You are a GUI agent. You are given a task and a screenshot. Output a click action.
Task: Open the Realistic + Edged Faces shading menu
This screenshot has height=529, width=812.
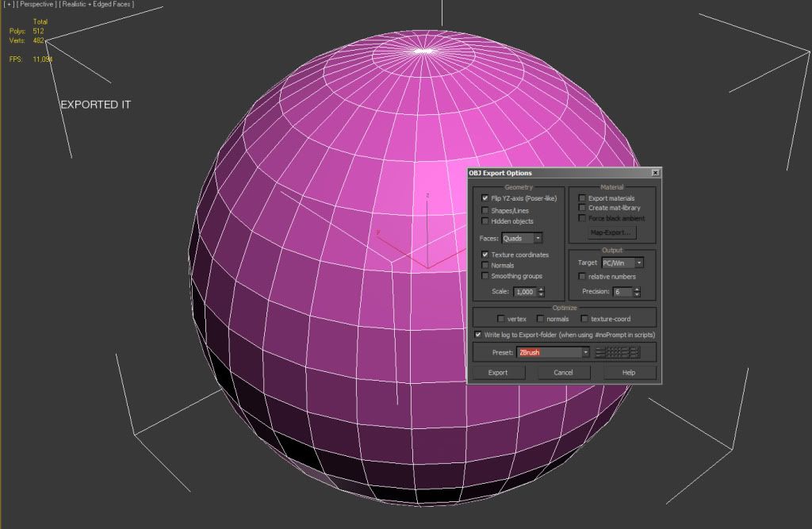(x=97, y=4)
